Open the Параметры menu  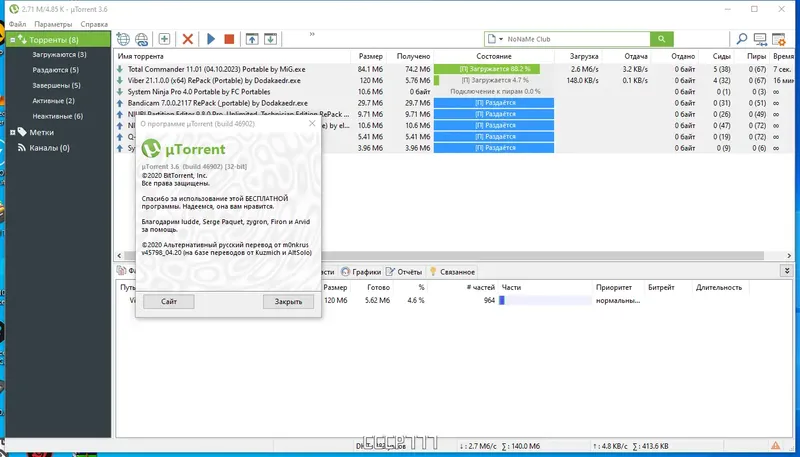[54, 24]
